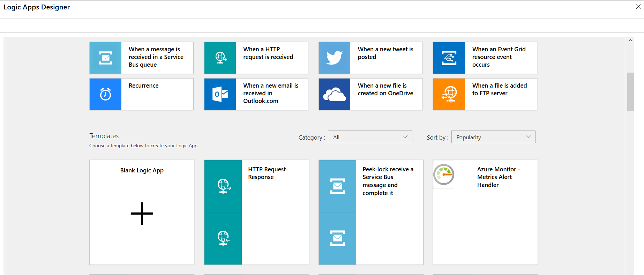Click the "HTTP Request-Response" template title
Image resolution: width=644 pixels, height=275 pixels.
(268, 173)
